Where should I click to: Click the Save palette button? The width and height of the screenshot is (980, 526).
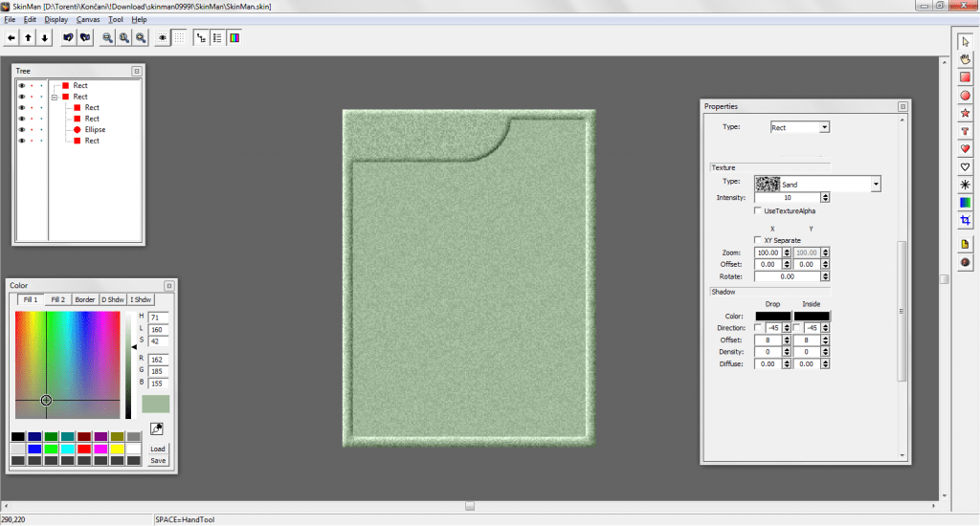158,460
